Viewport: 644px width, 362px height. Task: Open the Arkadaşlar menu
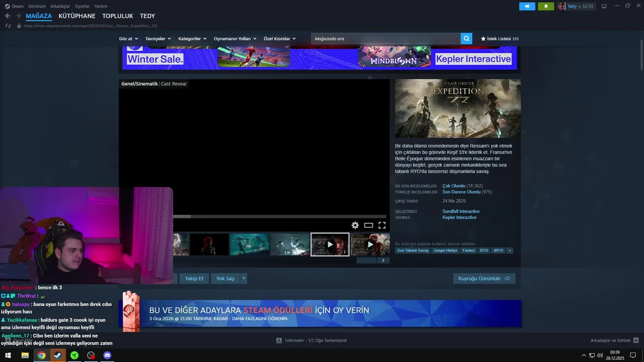60,6
